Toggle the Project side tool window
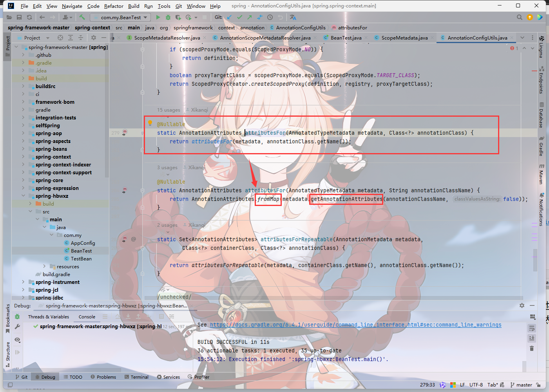This screenshot has width=549, height=392. 7,46
